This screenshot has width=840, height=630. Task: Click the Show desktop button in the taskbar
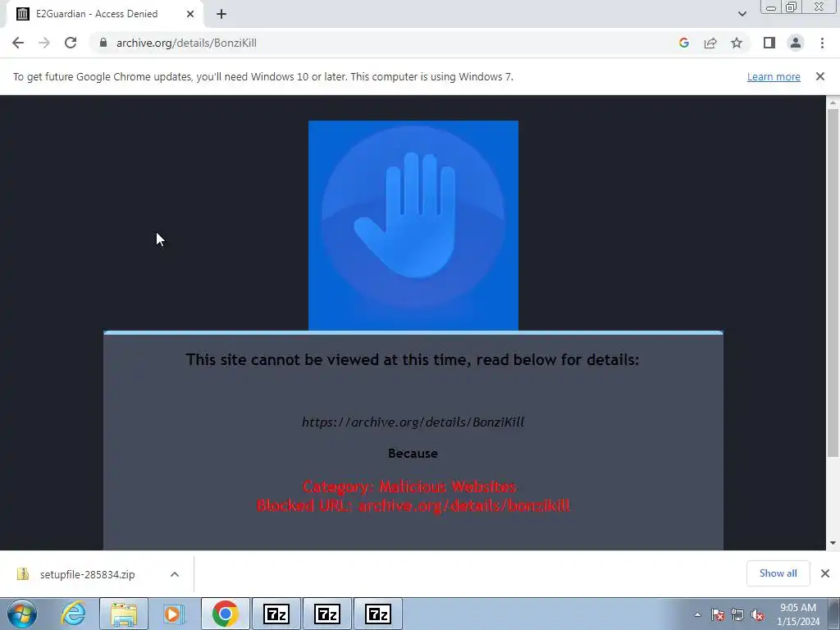tap(834, 614)
